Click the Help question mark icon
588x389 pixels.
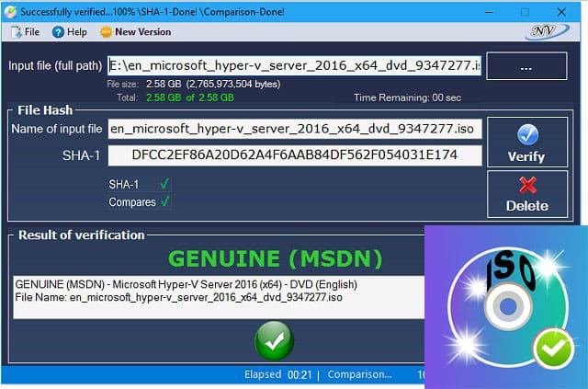coord(58,32)
